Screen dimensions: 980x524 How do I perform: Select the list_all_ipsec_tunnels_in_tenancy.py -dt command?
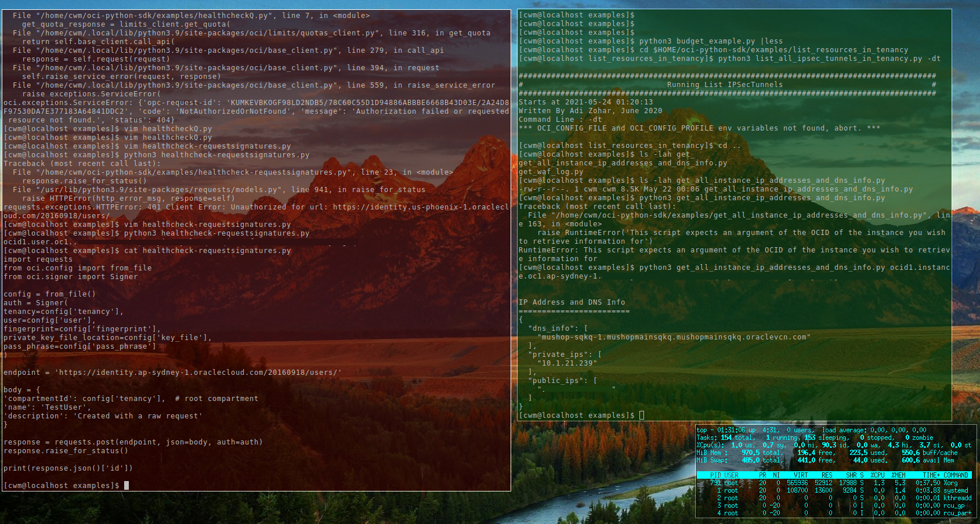[829, 59]
